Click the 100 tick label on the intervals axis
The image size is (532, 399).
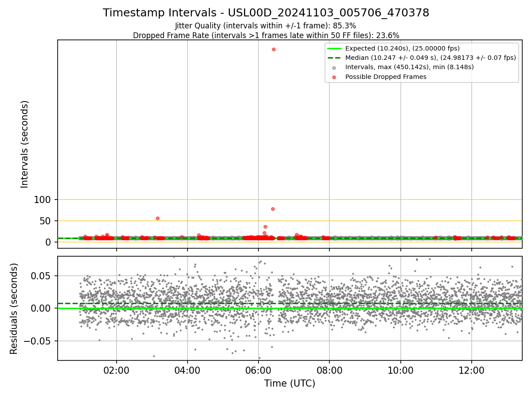point(43,200)
